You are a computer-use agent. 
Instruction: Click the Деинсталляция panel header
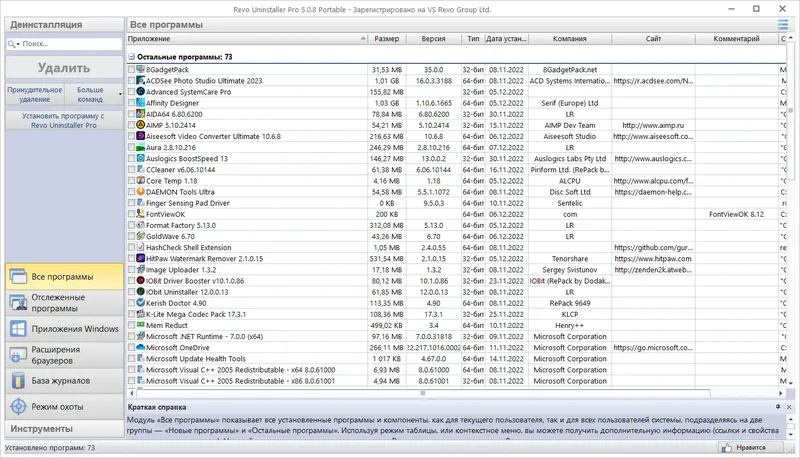(64, 24)
